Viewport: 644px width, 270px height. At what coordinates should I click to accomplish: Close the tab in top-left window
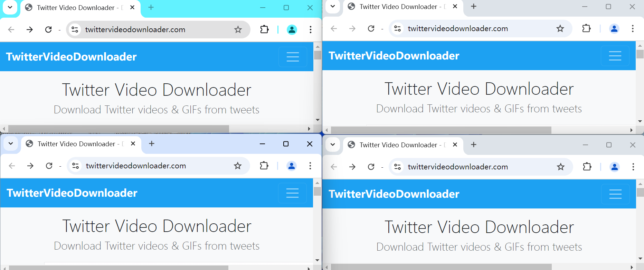coord(132,7)
